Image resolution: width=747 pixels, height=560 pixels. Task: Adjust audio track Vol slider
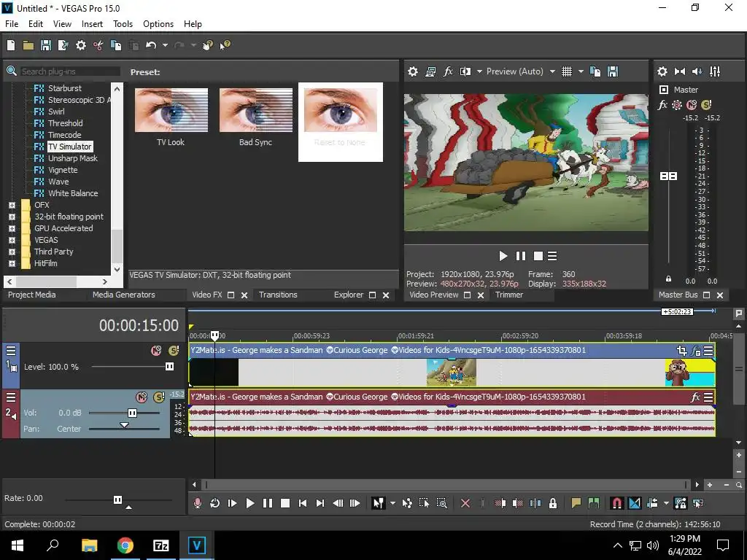pyautogui.click(x=133, y=413)
